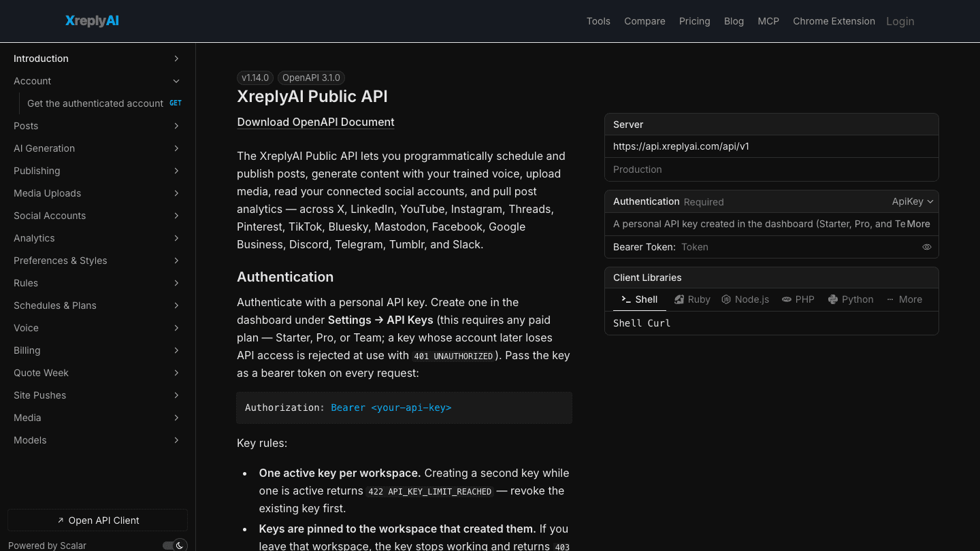
Task: Click the Authorization Bearer code block
Action: (x=404, y=407)
